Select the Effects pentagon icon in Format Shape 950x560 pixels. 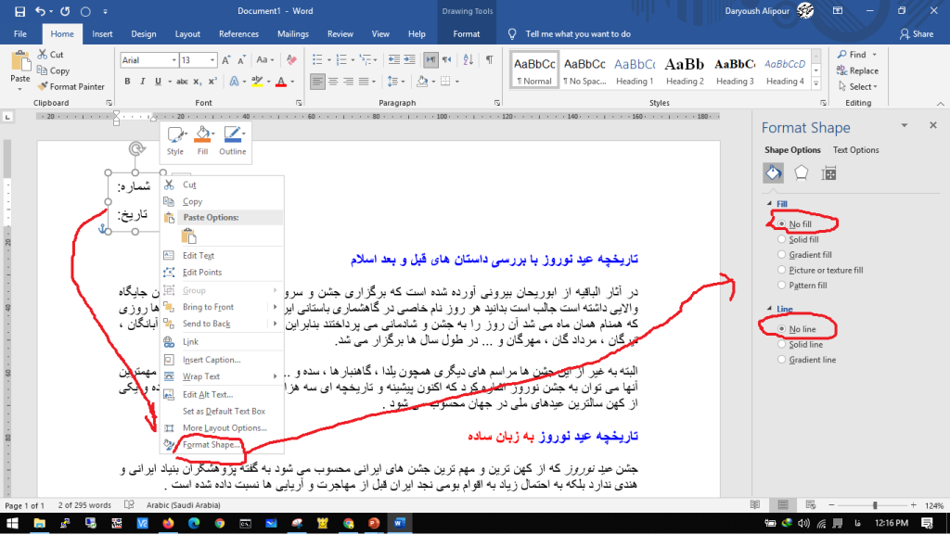pos(801,172)
